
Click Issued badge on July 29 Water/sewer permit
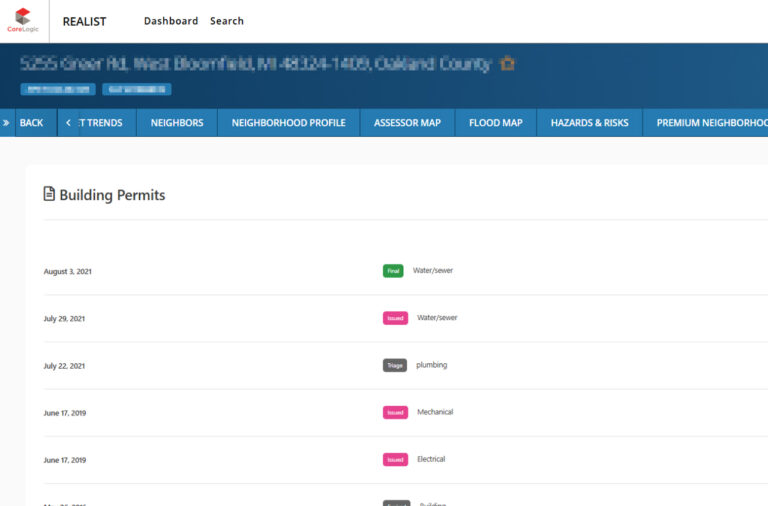tap(395, 318)
